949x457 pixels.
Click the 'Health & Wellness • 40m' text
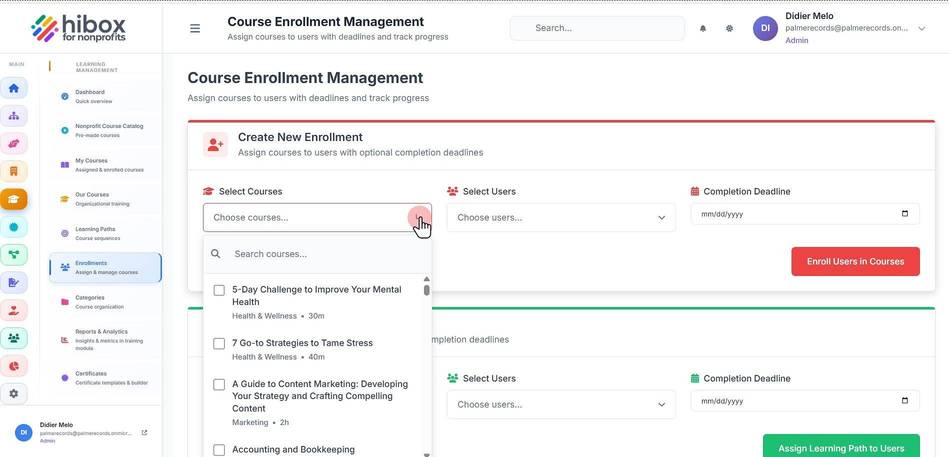278,357
